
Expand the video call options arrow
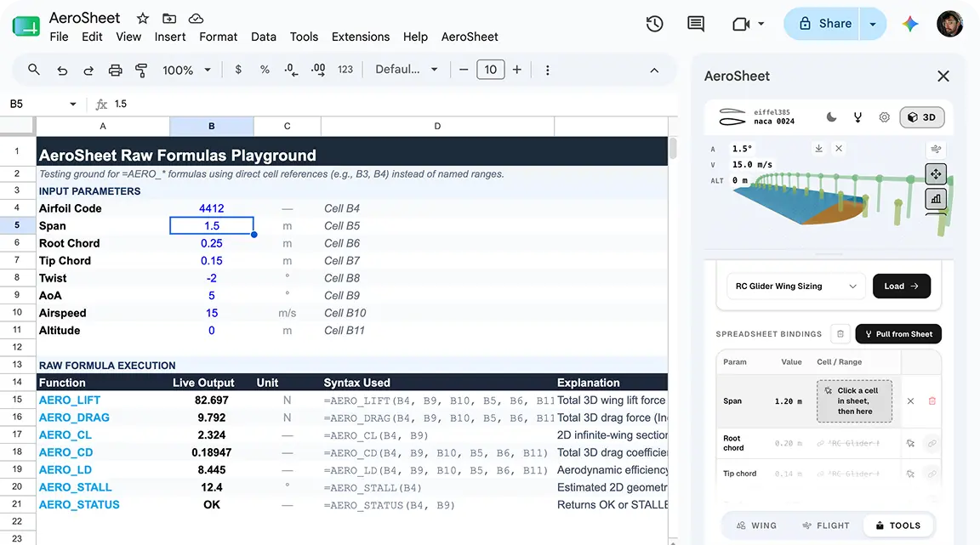coord(761,24)
